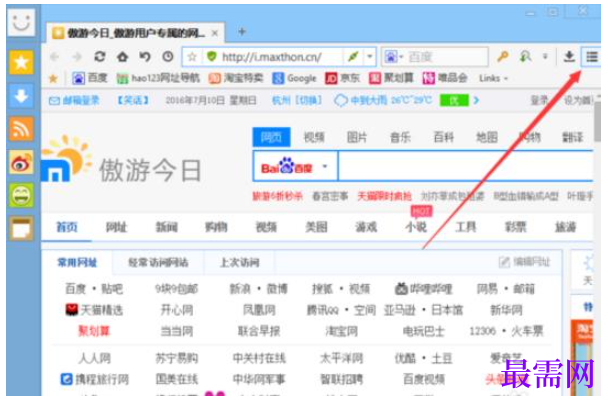Viewport: 613px width, 405px height.
Task: Click the 携程旅行网 site link
Action: pyautogui.click(x=95, y=379)
